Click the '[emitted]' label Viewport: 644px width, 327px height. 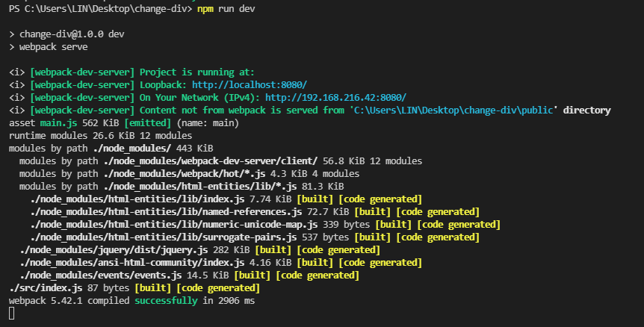point(147,123)
